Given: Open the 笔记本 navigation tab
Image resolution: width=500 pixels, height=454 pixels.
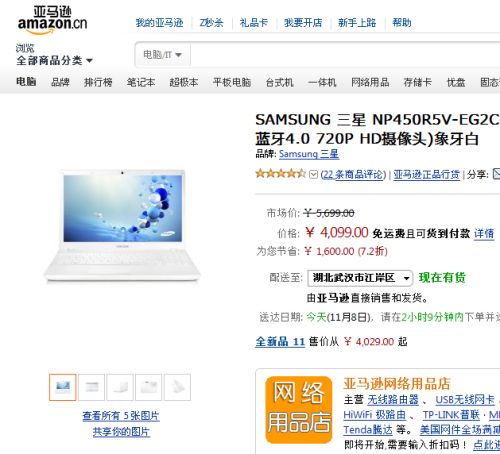Looking at the screenshot, I should point(141,82).
